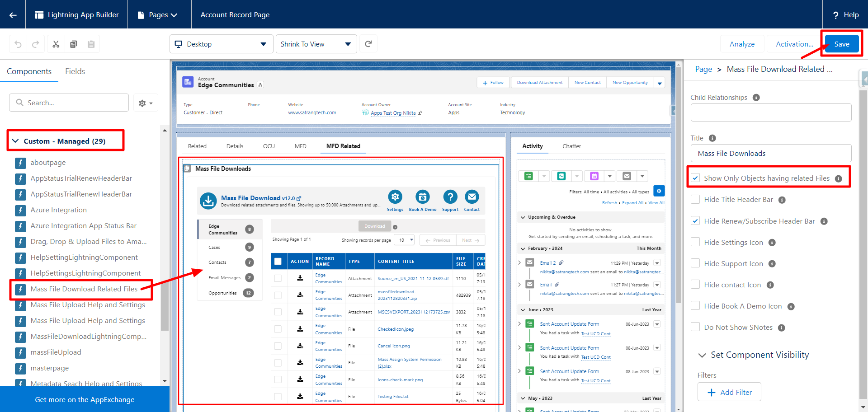Screen dimensions: 868x412
Task: Open the OCU tab
Action: pyautogui.click(x=269, y=146)
